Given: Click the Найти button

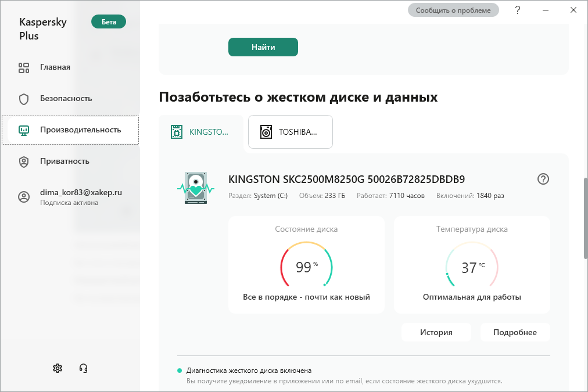Looking at the screenshot, I should (263, 47).
